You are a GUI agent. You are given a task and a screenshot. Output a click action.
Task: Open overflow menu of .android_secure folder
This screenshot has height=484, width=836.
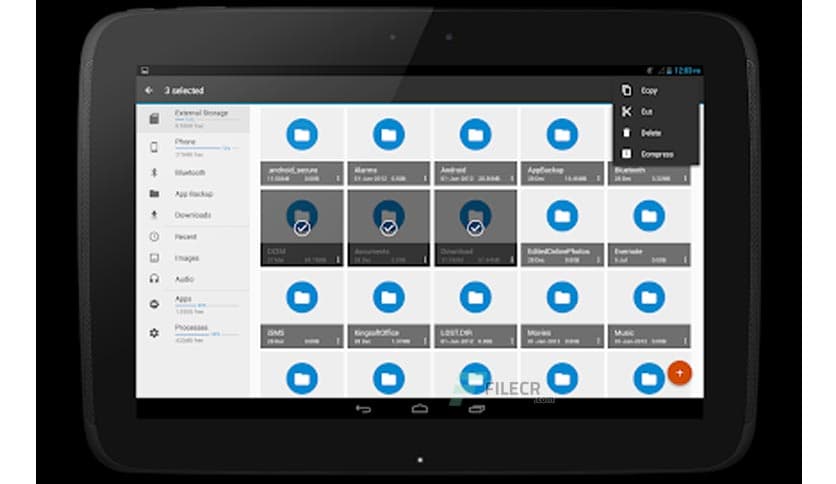[338, 179]
